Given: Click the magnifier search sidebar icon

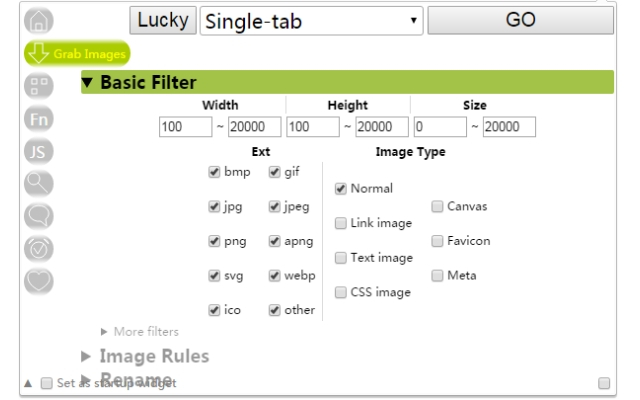Looking at the screenshot, I should coord(34,182).
